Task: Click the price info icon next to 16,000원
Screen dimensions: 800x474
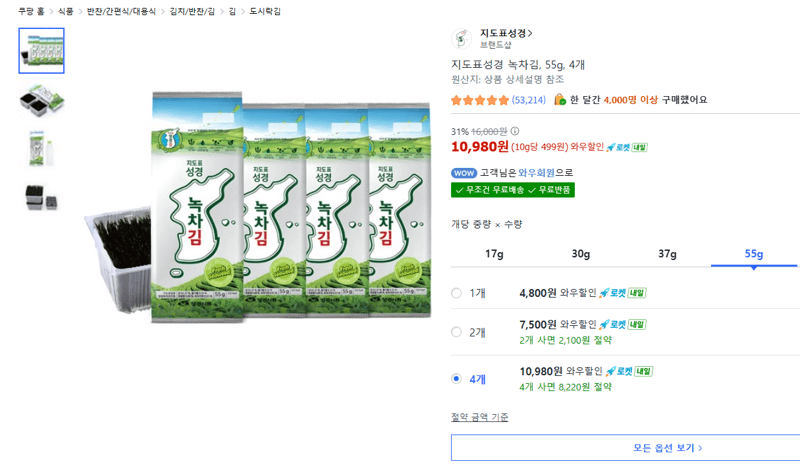Action: (515, 131)
